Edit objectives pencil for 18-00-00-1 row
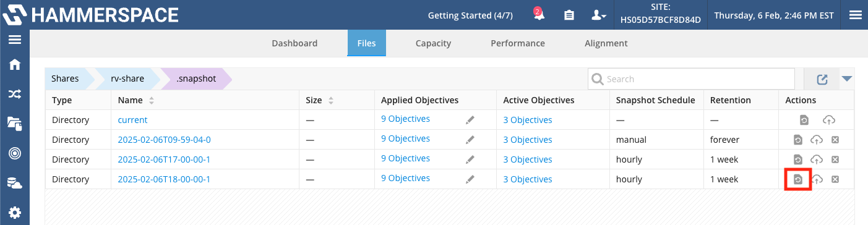The width and height of the screenshot is (868, 225). pos(470,179)
